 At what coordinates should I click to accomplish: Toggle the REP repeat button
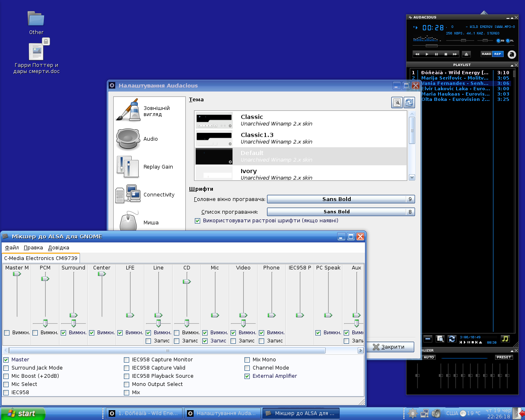point(498,54)
